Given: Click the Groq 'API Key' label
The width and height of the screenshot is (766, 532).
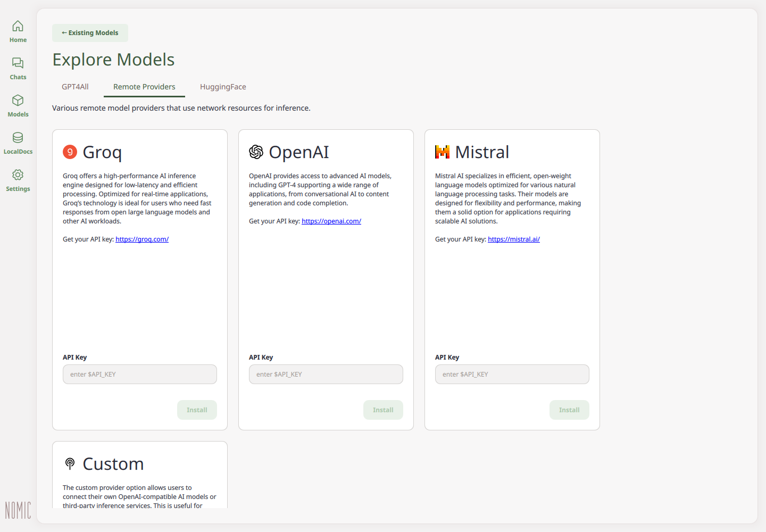Looking at the screenshot, I should click(74, 358).
